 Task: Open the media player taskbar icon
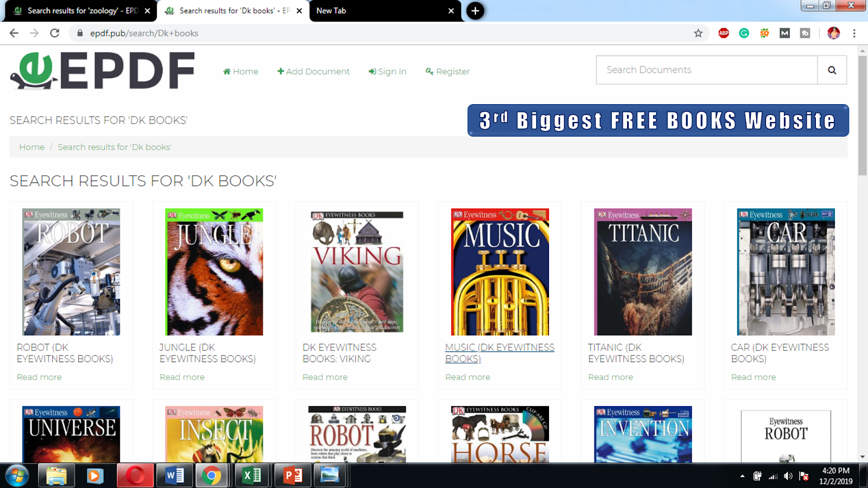(95, 476)
